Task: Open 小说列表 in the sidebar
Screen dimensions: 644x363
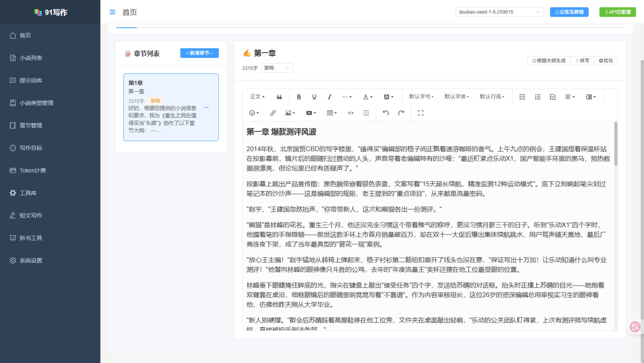Action: [x=50, y=58]
